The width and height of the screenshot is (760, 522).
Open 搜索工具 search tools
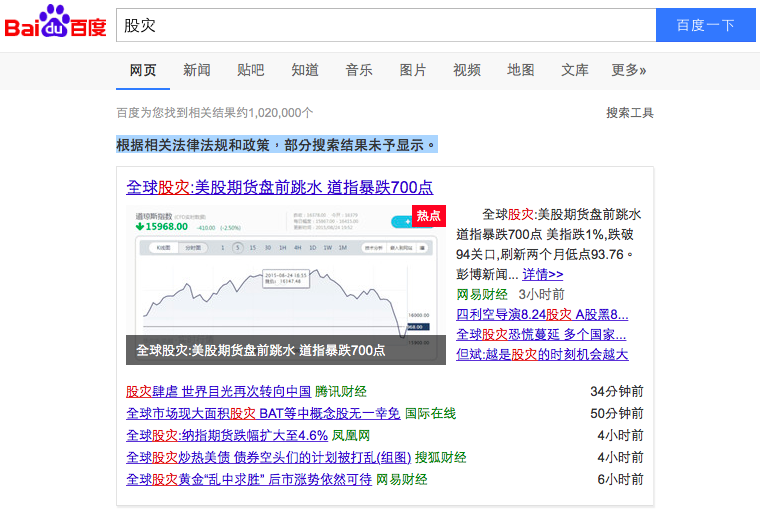pyautogui.click(x=630, y=113)
